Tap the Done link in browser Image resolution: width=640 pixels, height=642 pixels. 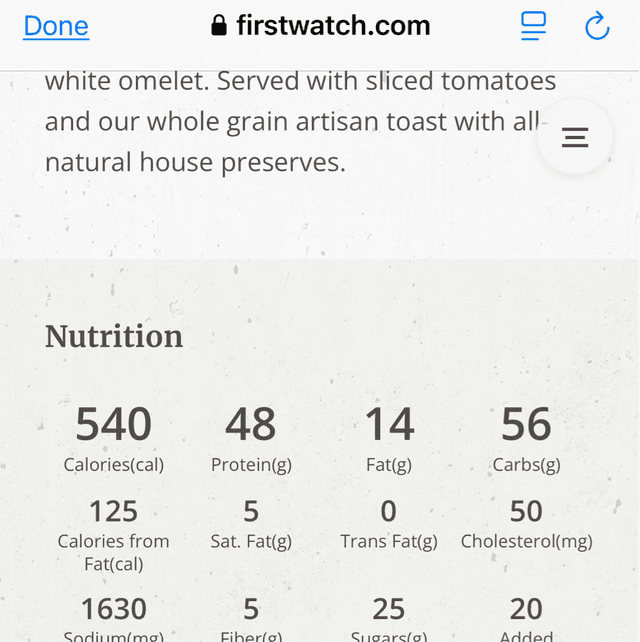[x=56, y=26]
